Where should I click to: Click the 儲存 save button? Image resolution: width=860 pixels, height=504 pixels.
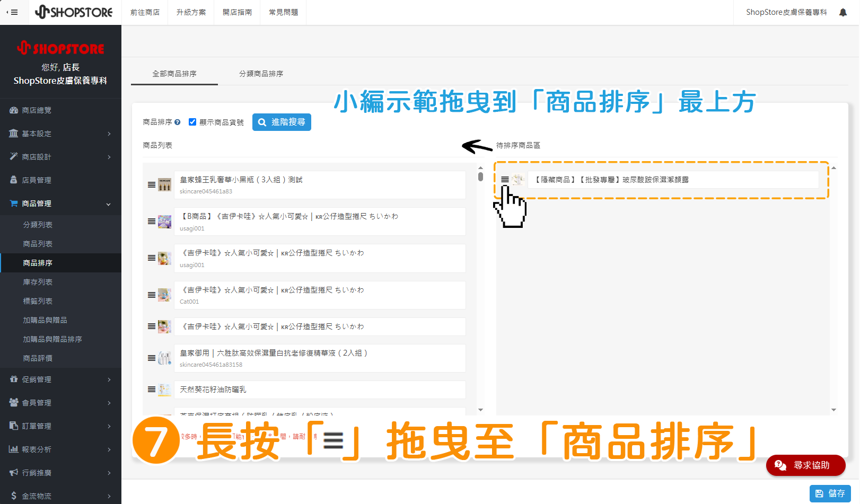(x=830, y=493)
